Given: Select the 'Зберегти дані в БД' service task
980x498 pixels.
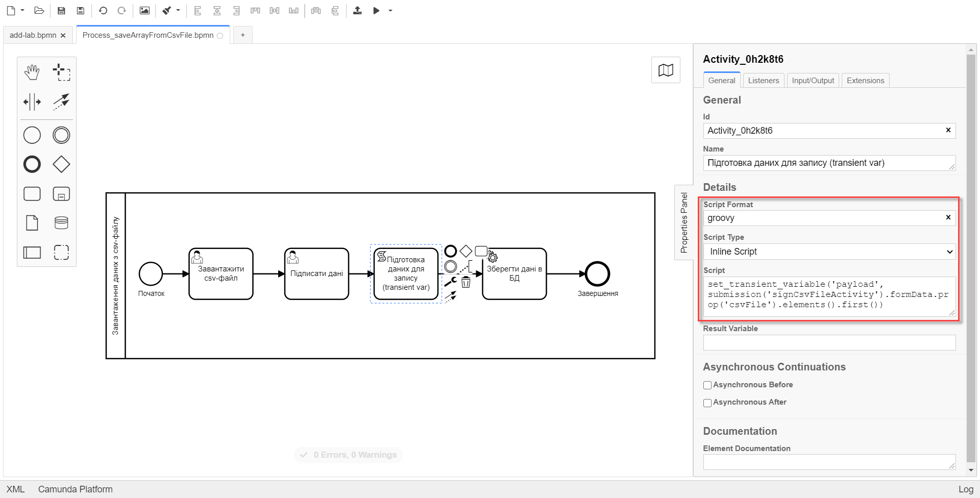Looking at the screenshot, I should (514, 274).
